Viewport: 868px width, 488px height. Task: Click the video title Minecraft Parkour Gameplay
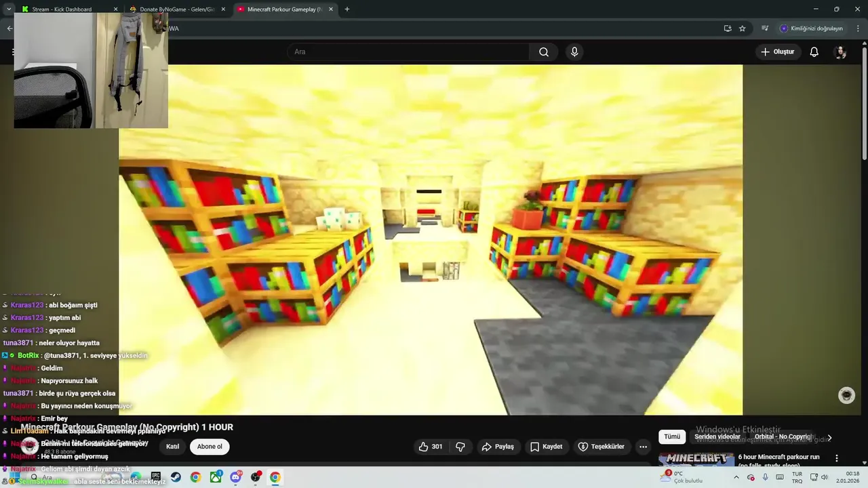(x=127, y=427)
